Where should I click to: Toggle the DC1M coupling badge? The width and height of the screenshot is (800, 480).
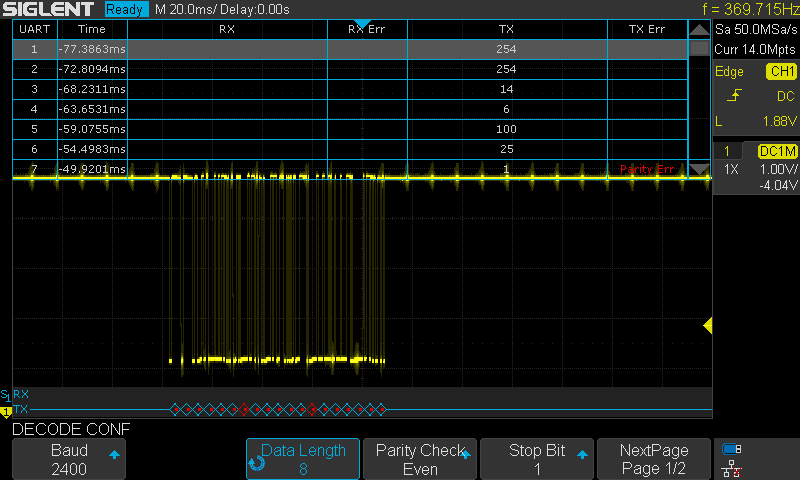[x=776, y=150]
